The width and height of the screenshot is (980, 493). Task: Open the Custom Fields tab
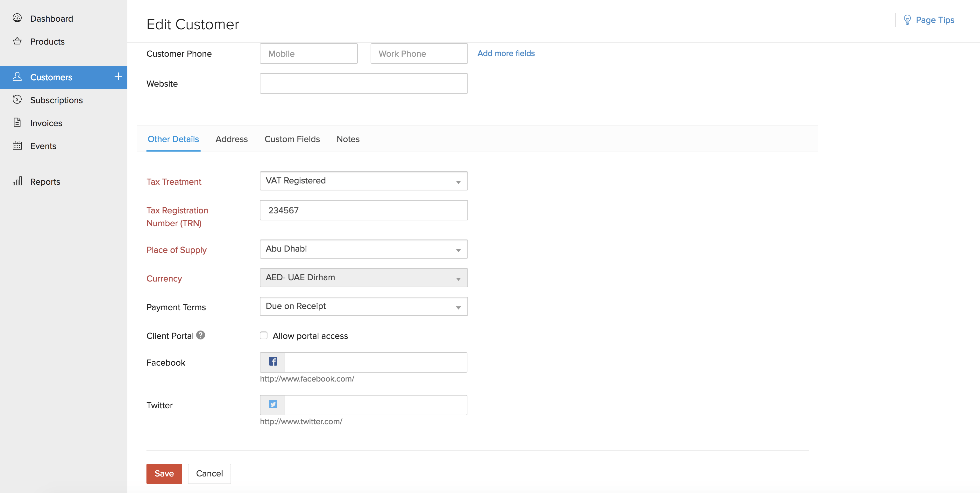[292, 139]
